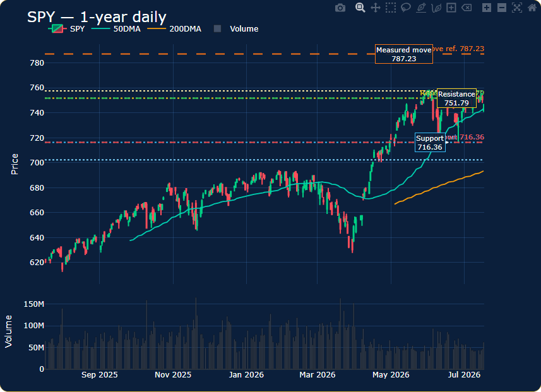Click the 'Jul 2026' x-axis label
Viewport: 541px width, 392px height.
point(464,375)
